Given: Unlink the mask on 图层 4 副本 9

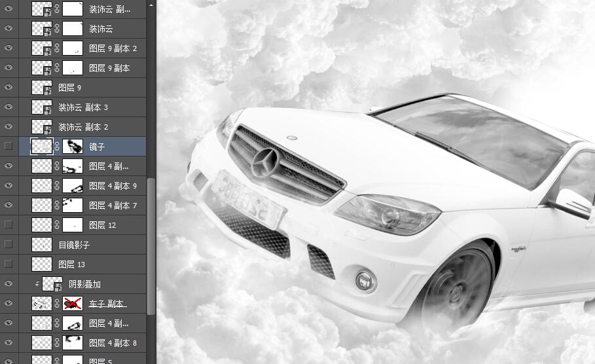Looking at the screenshot, I should pyautogui.click(x=57, y=186).
